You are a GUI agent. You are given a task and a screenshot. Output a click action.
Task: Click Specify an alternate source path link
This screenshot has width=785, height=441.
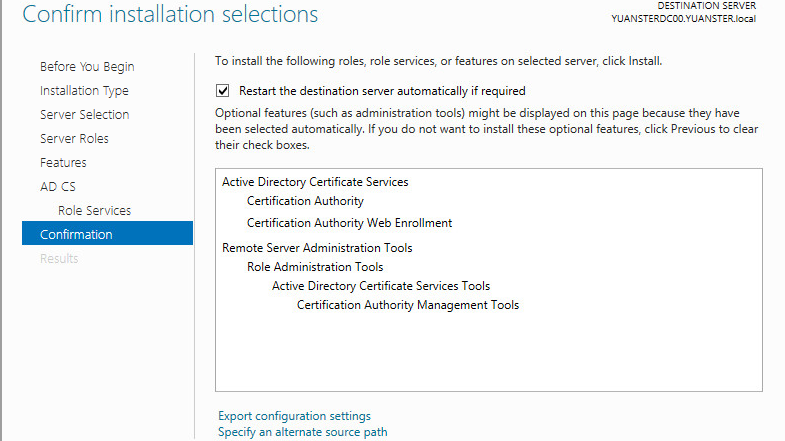(302, 432)
